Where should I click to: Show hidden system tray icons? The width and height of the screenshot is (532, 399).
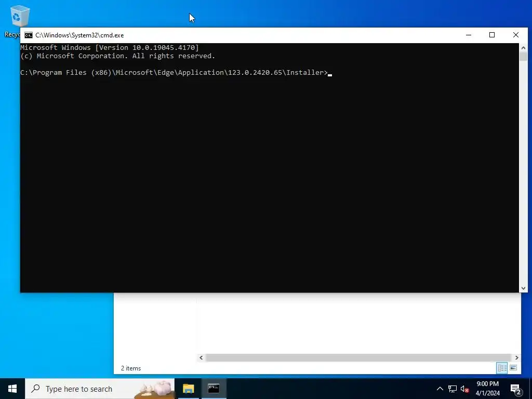440,389
